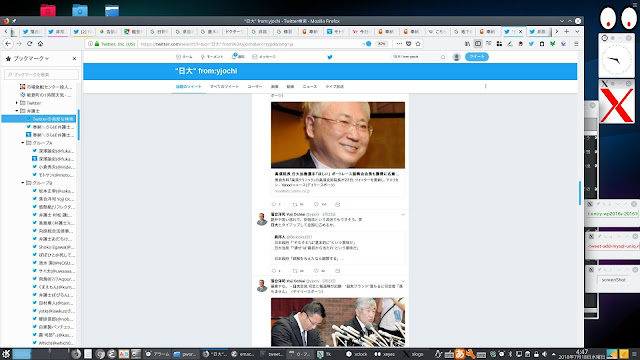Save page to Pocket
Screen dimensions: 640x360
pos(409,44)
